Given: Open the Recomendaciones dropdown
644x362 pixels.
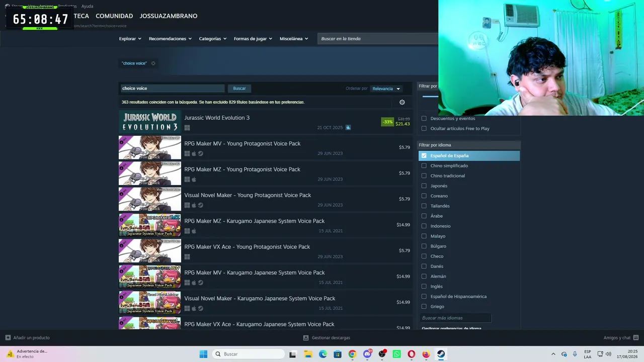Looking at the screenshot, I should coord(170,39).
